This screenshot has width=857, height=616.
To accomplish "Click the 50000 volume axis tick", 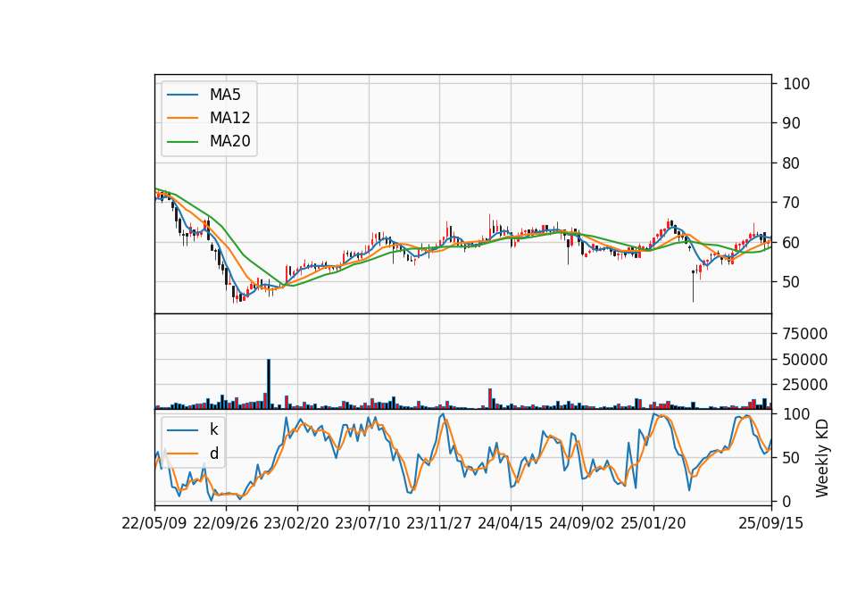I will click(x=805, y=360).
